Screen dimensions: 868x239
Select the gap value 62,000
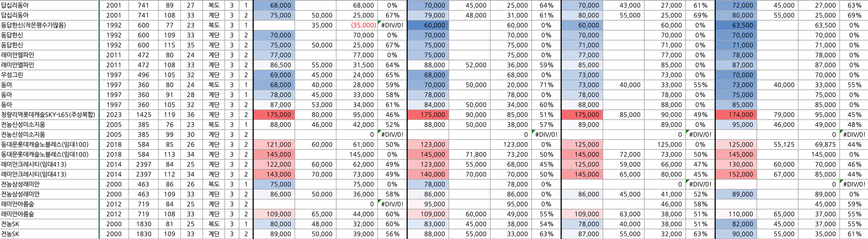click(357, 165)
